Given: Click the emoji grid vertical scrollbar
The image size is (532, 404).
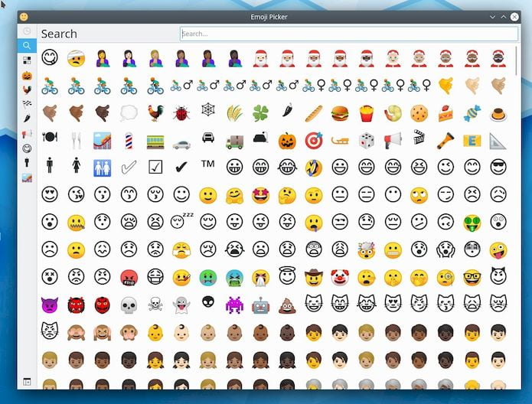Looking at the screenshot, I should click(516, 61).
